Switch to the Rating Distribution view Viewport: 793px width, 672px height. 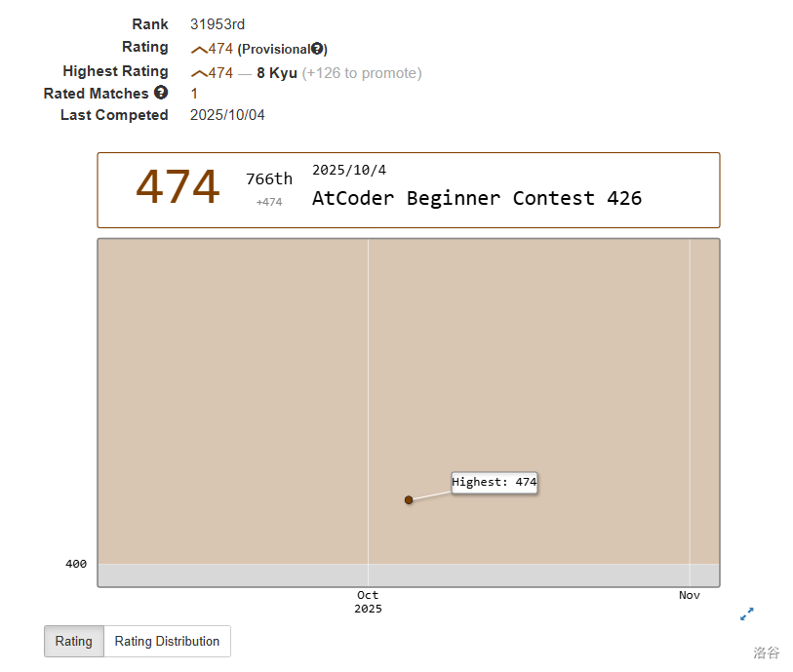pyautogui.click(x=167, y=641)
